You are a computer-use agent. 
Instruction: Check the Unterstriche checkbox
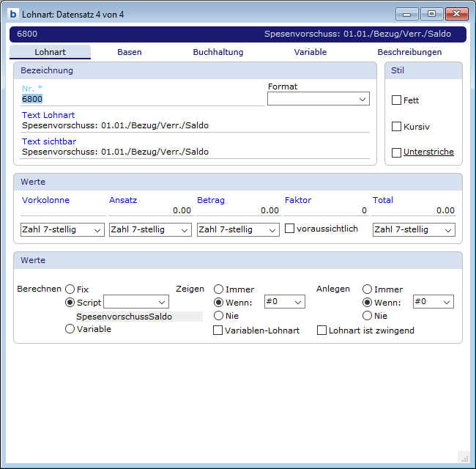[397, 152]
